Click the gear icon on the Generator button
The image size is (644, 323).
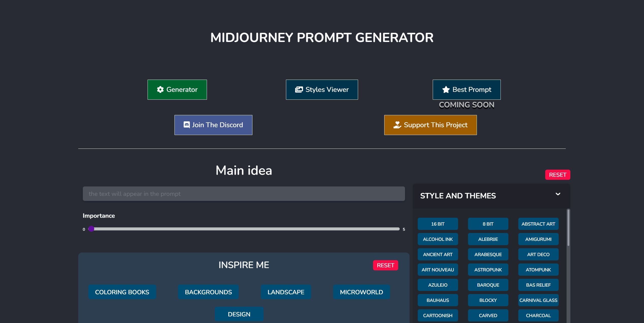pyautogui.click(x=161, y=90)
